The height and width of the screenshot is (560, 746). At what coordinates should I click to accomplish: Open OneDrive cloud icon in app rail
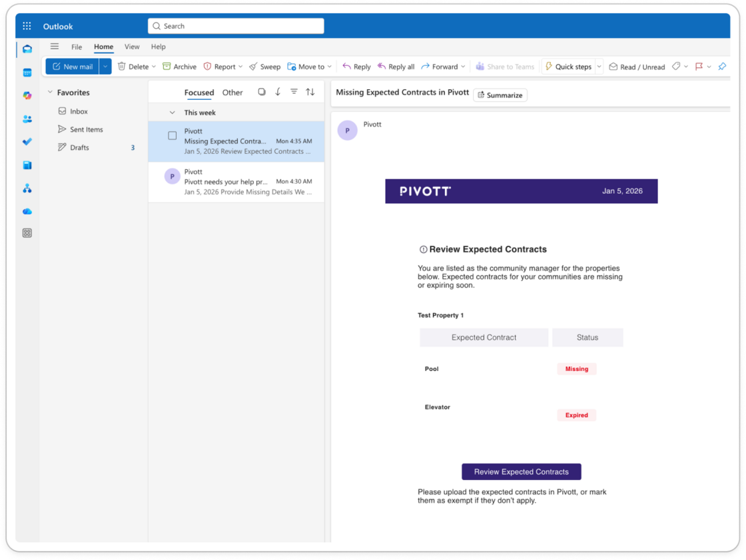pos(27,211)
